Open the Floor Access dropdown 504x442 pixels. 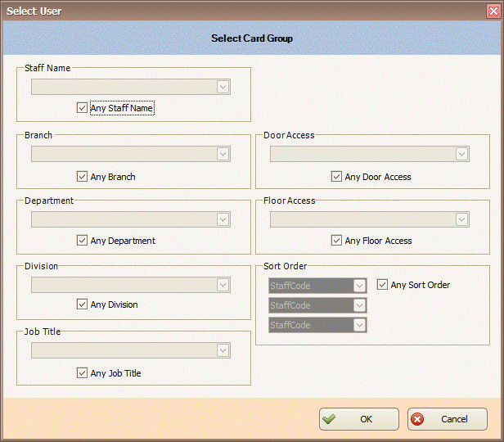(461, 219)
